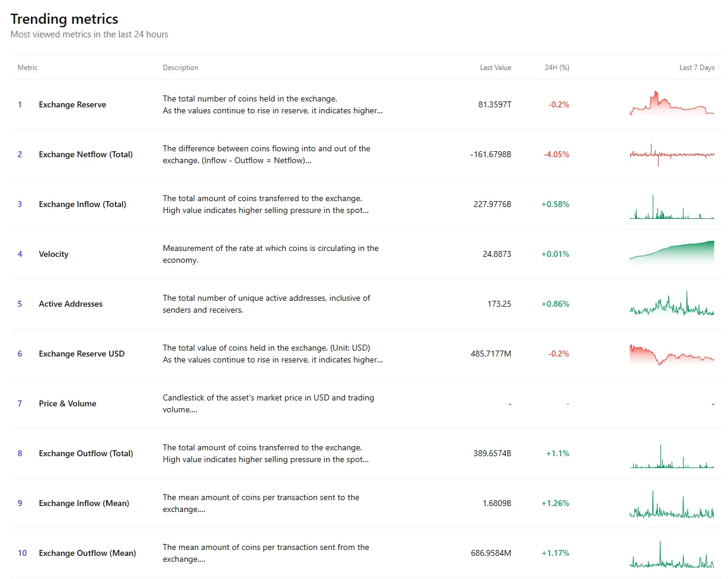Open the Velocity metric page

[x=53, y=254]
